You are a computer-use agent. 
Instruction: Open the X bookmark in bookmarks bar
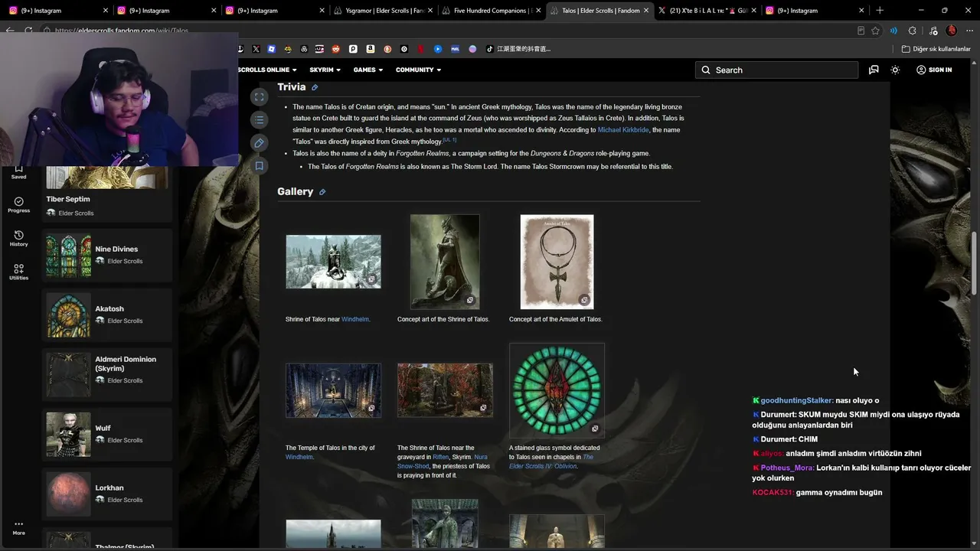point(256,49)
